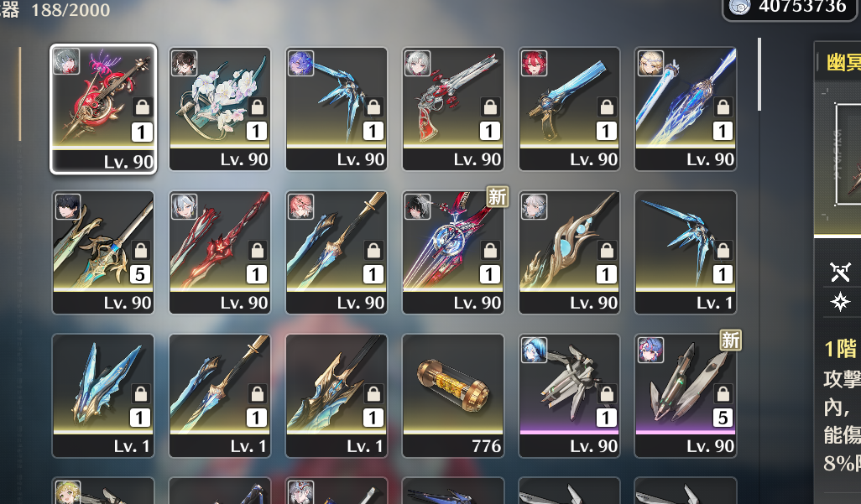Screen dimensions: 861x504
Task: Click the rank 5 badge on the green-gold sword
Action: pos(140,274)
